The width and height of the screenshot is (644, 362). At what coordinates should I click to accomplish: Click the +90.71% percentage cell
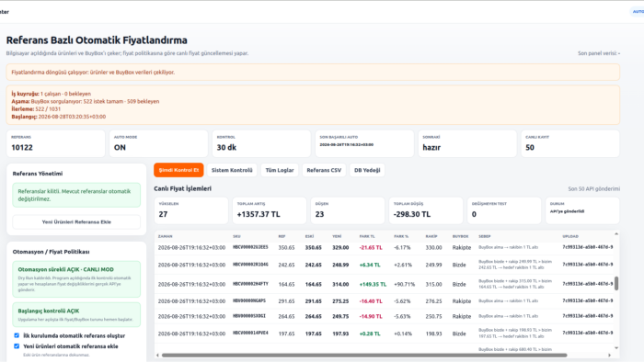(x=404, y=284)
